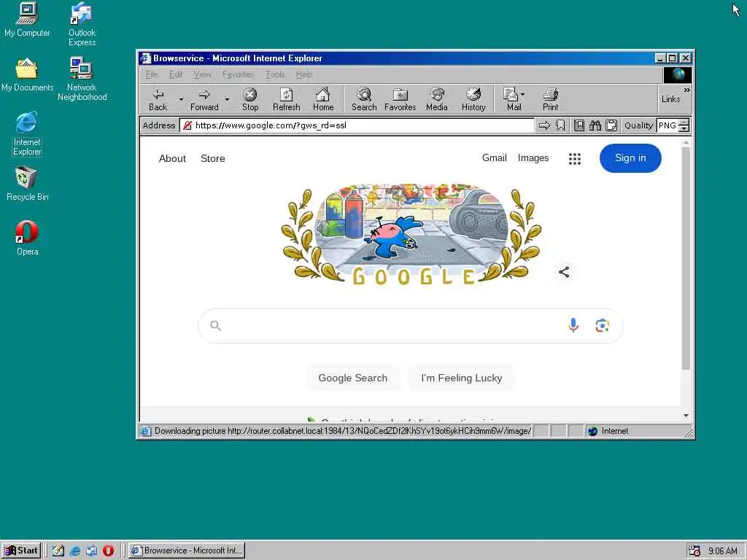The height and width of the screenshot is (560, 747).
Task: Click the Browservice taskbar button
Action: click(x=186, y=551)
